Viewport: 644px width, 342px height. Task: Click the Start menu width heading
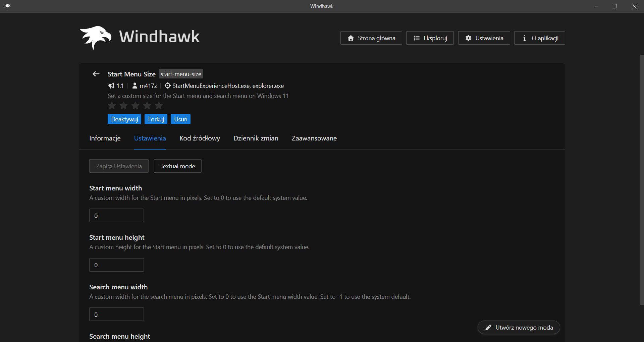115,188
